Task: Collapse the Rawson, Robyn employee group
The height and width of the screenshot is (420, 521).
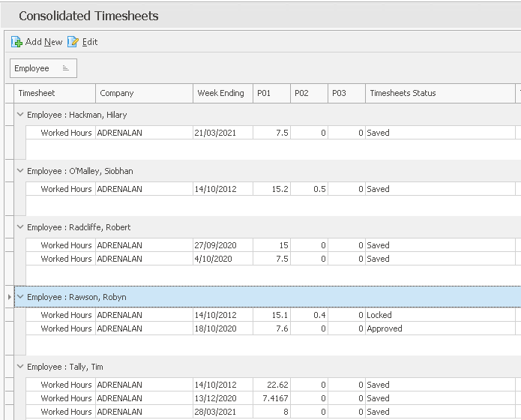Action: pos(20,297)
